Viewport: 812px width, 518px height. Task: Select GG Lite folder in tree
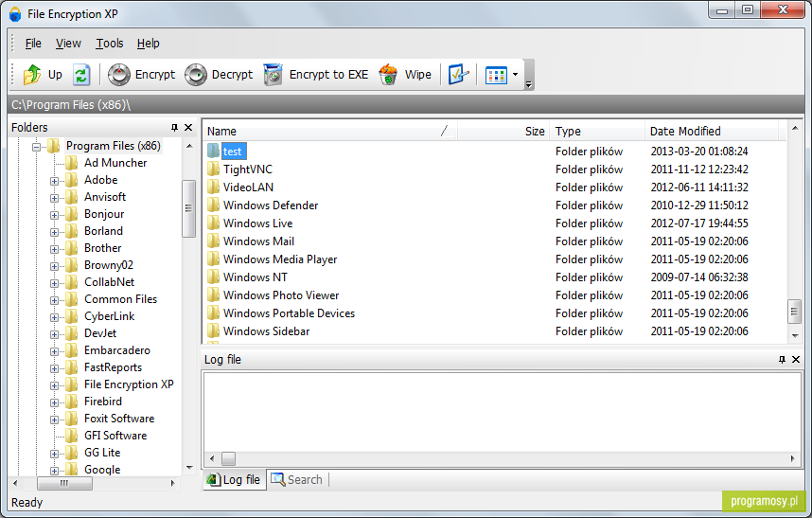click(x=102, y=453)
